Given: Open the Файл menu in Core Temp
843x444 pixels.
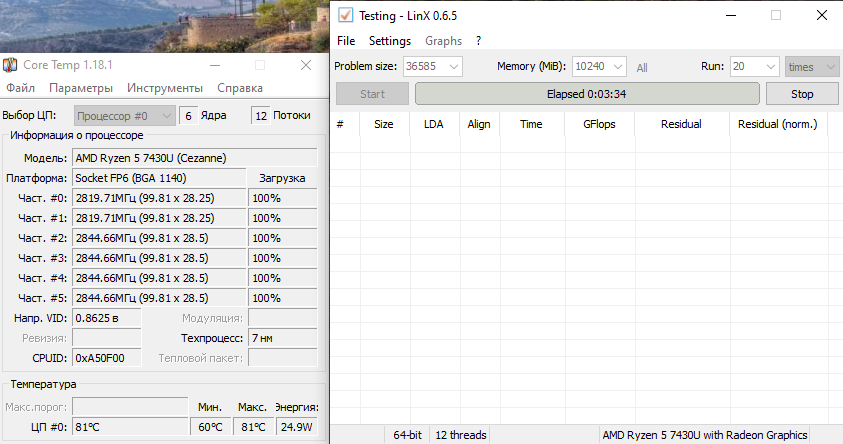Looking at the screenshot, I should click(x=20, y=88).
